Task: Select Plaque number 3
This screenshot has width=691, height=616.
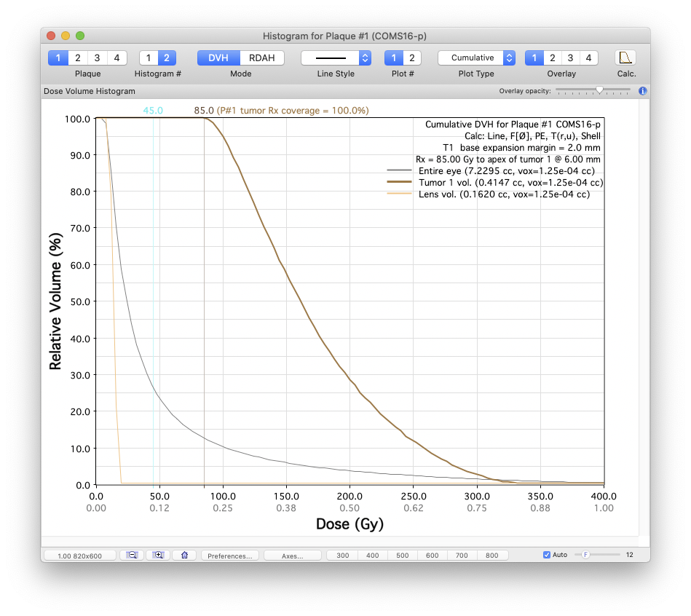Action: point(97,58)
